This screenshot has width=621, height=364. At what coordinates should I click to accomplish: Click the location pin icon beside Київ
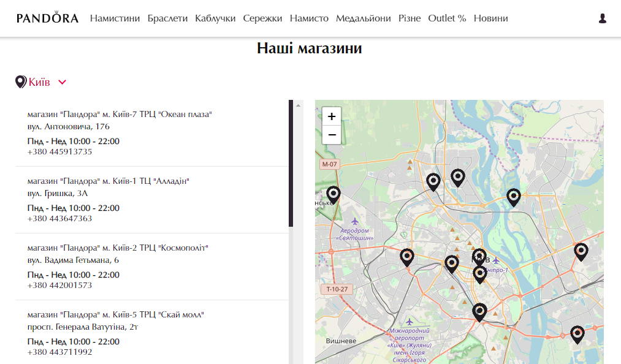(21, 82)
